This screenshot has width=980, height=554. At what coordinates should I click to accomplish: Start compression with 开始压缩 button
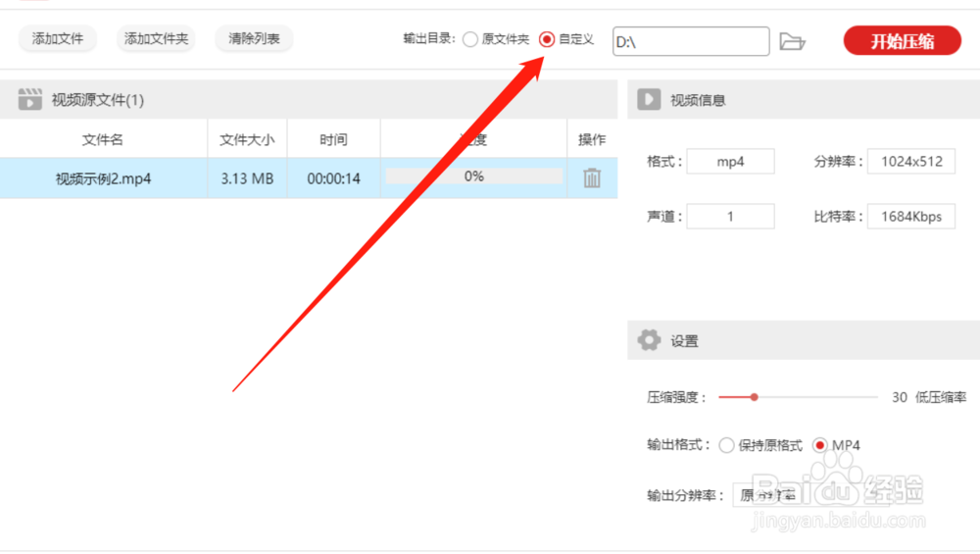pyautogui.click(x=902, y=40)
